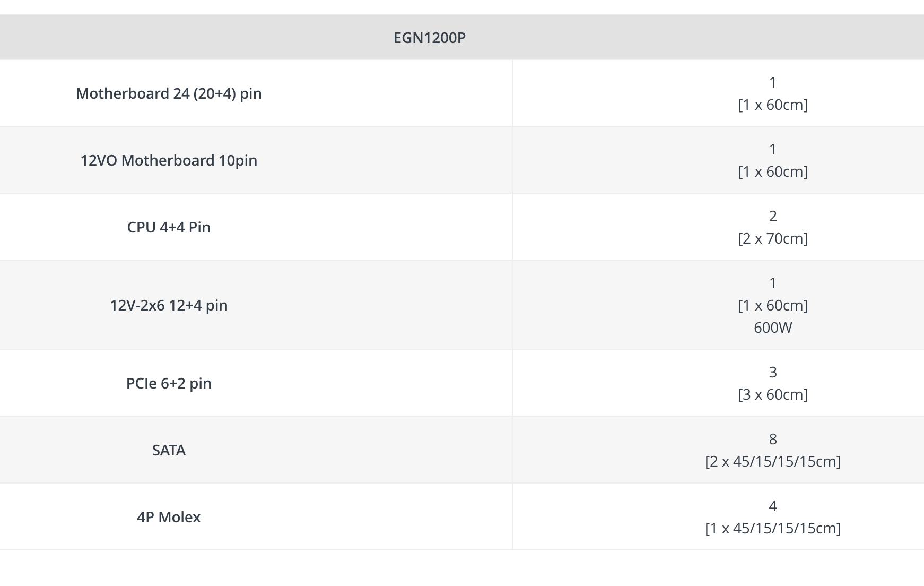
Task: Click the [2 x 45/15/15/15cm] SATA cable length
Action: (x=772, y=461)
